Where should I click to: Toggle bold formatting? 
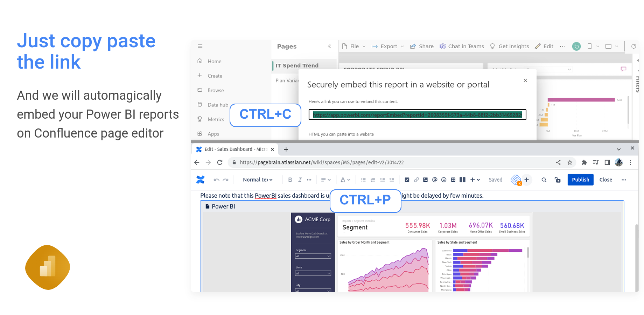click(290, 180)
